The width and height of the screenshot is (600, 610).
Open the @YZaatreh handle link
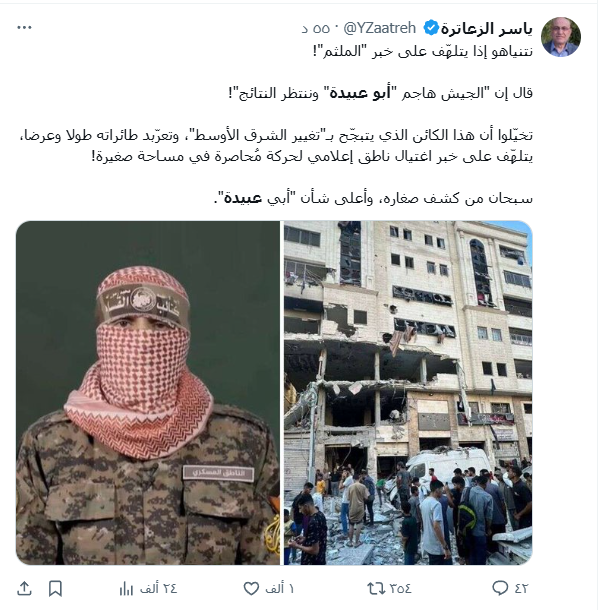coord(379,28)
